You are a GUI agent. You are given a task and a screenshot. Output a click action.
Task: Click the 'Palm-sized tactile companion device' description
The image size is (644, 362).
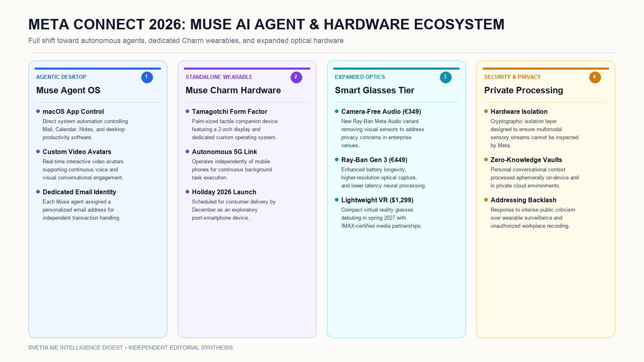[235, 129]
